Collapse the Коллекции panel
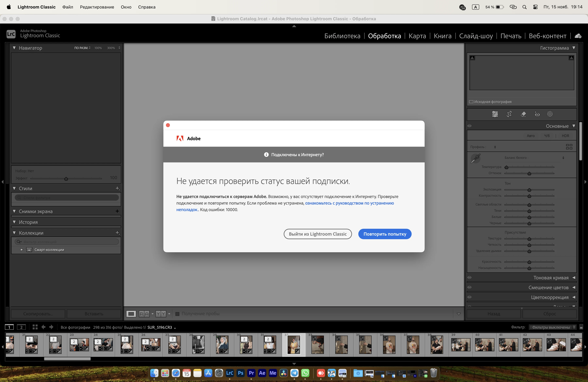Image resolution: width=588 pixels, height=382 pixels. (14, 233)
